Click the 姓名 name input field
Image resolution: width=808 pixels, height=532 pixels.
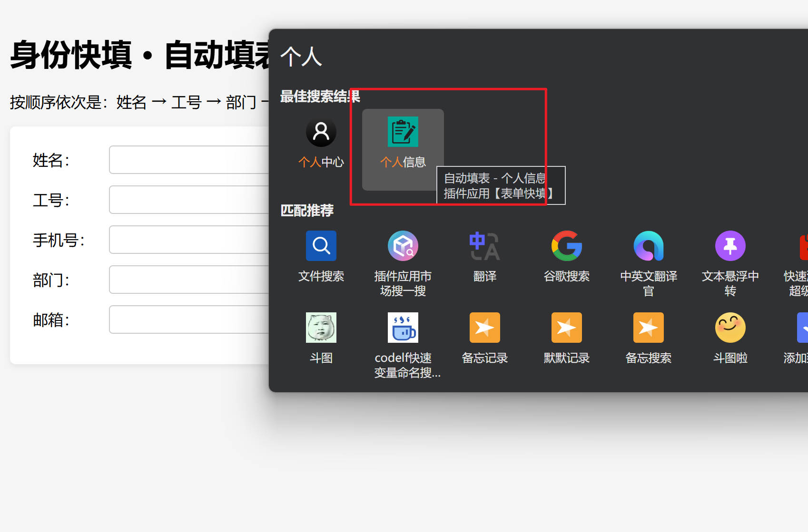pos(189,160)
